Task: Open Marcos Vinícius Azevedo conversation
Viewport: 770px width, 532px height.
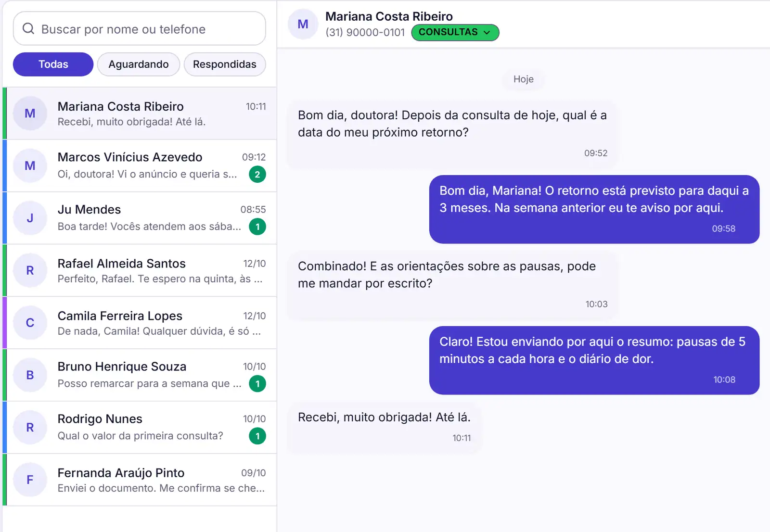Action: tap(141, 166)
